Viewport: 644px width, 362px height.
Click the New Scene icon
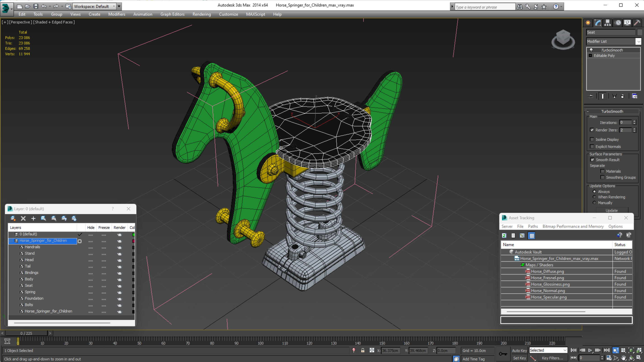(19, 6)
